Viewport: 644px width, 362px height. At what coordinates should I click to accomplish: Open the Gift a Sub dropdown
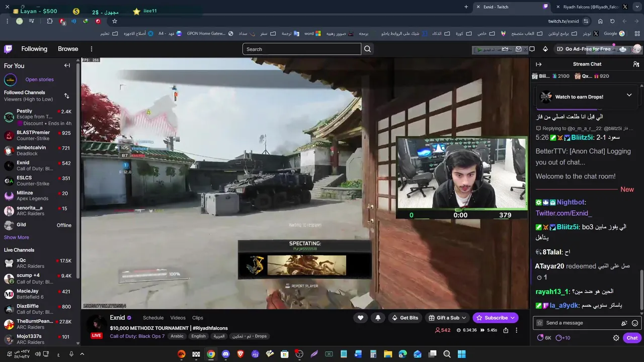click(x=447, y=318)
